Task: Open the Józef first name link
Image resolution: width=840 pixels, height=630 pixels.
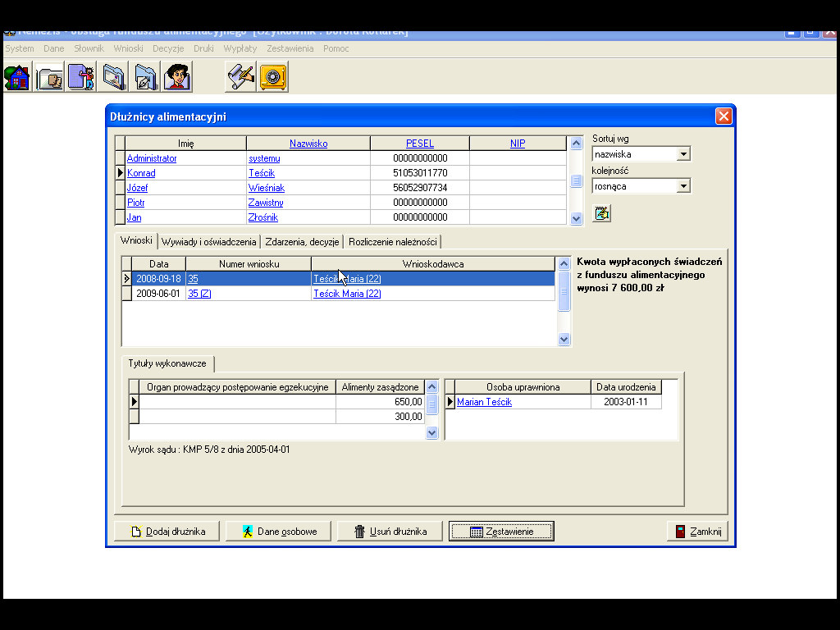Action: [137, 188]
